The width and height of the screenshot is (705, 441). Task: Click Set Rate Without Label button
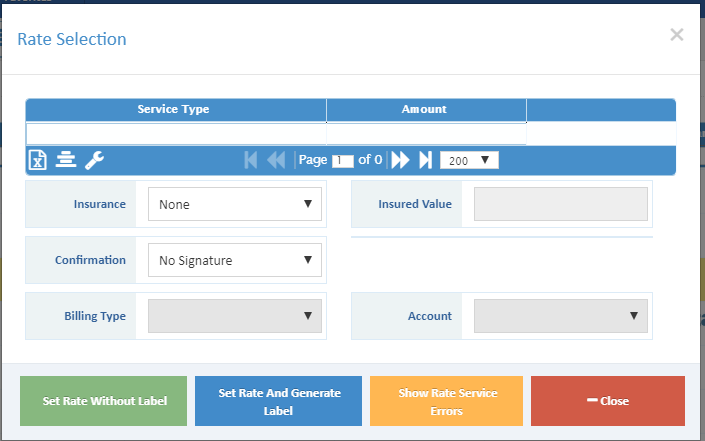click(104, 401)
